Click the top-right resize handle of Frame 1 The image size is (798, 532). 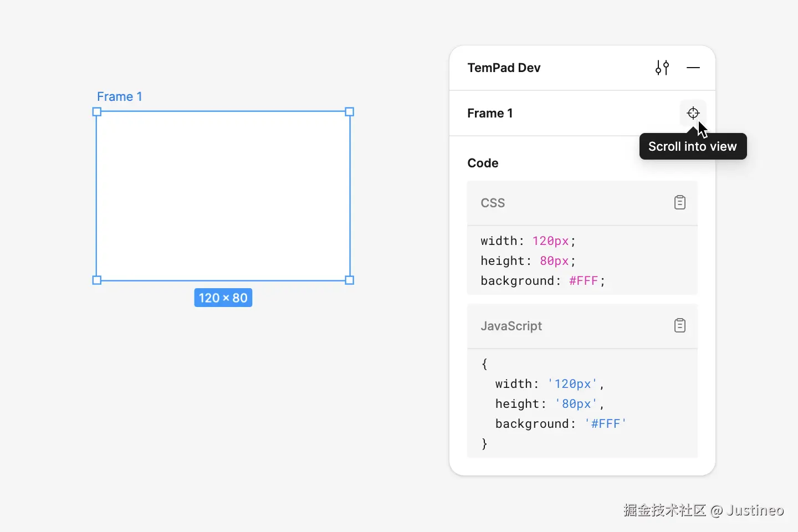coord(350,112)
